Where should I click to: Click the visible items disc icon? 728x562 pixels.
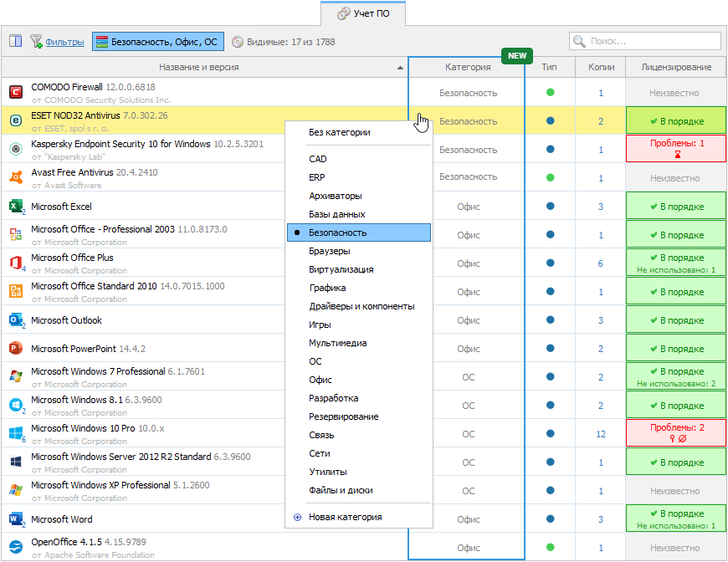point(238,42)
